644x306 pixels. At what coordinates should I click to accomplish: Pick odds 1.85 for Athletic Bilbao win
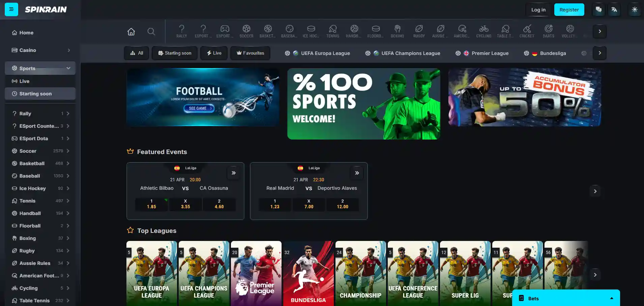[x=151, y=204]
